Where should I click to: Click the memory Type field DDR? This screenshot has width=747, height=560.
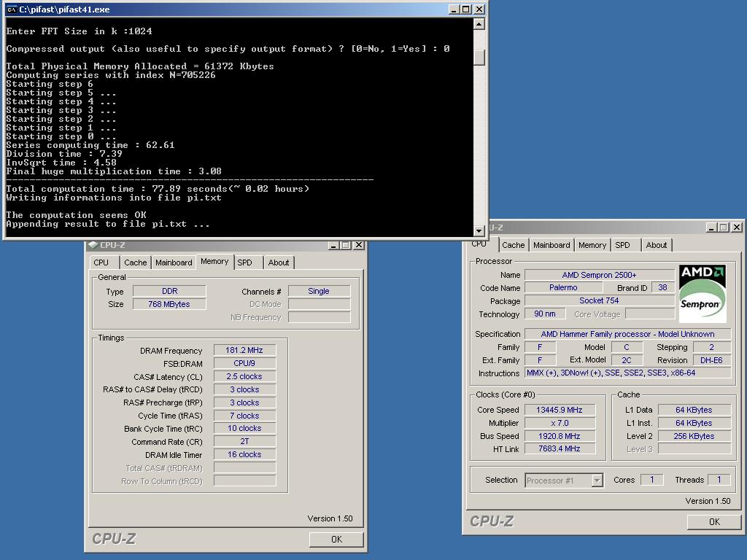[x=169, y=291]
